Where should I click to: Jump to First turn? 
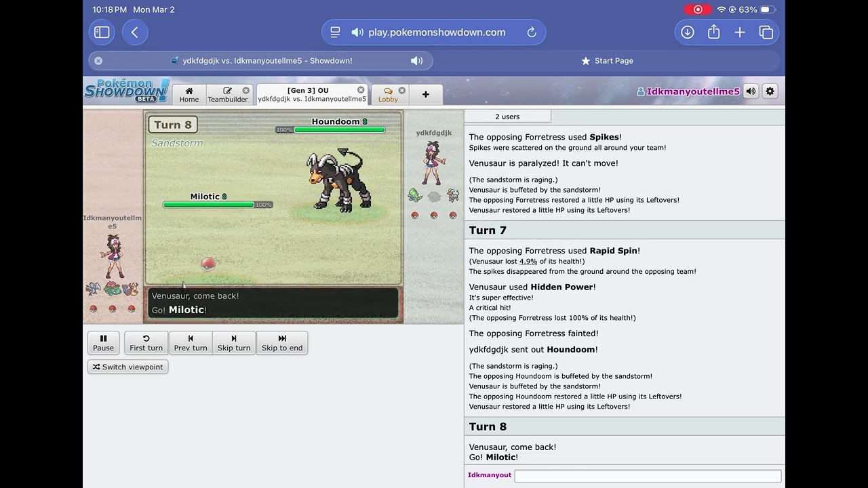(x=146, y=342)
